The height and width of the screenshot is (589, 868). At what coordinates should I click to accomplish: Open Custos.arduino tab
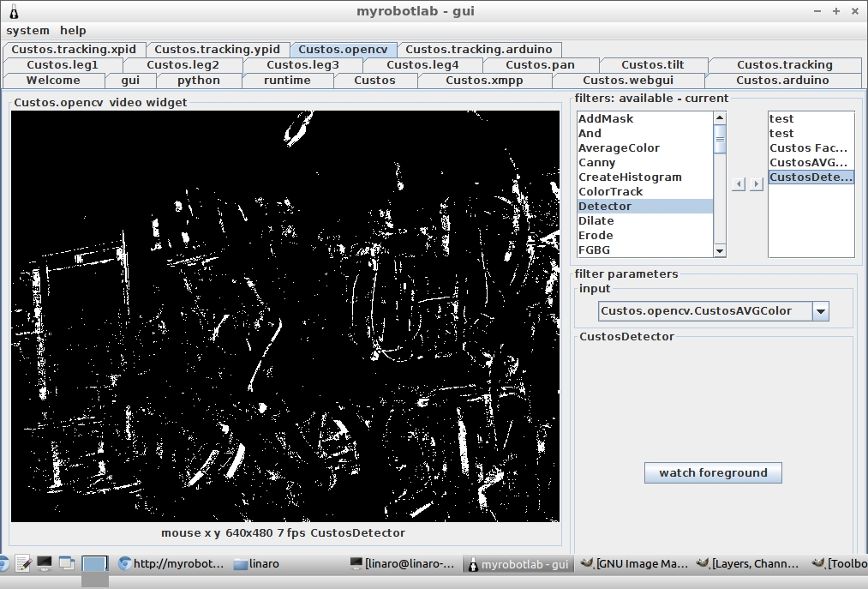pos(782,81)
